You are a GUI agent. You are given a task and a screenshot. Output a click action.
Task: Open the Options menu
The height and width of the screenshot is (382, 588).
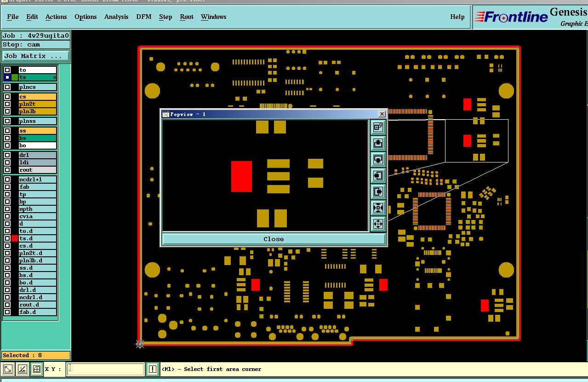click(86, 17)
